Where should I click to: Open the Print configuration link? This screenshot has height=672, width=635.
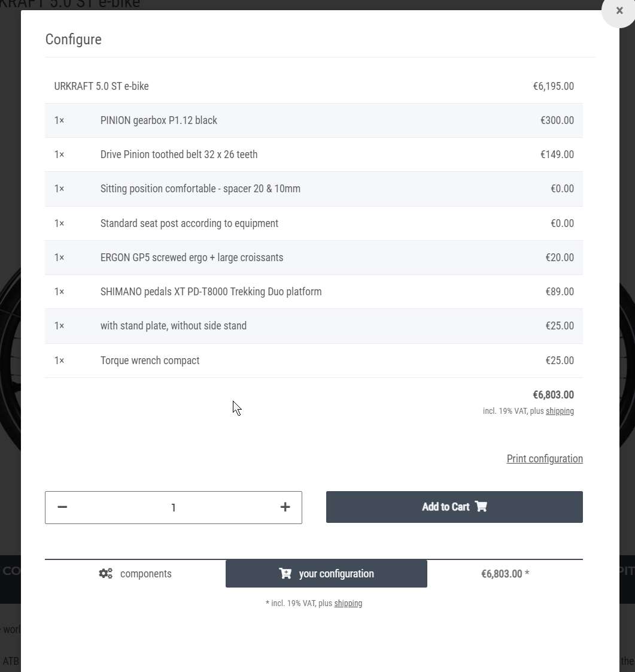[545, 459]
